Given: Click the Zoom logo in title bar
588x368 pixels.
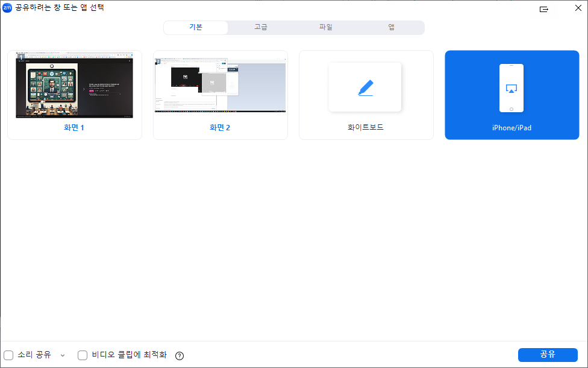Looking at the screenshot, I should (x=7, y=7).
